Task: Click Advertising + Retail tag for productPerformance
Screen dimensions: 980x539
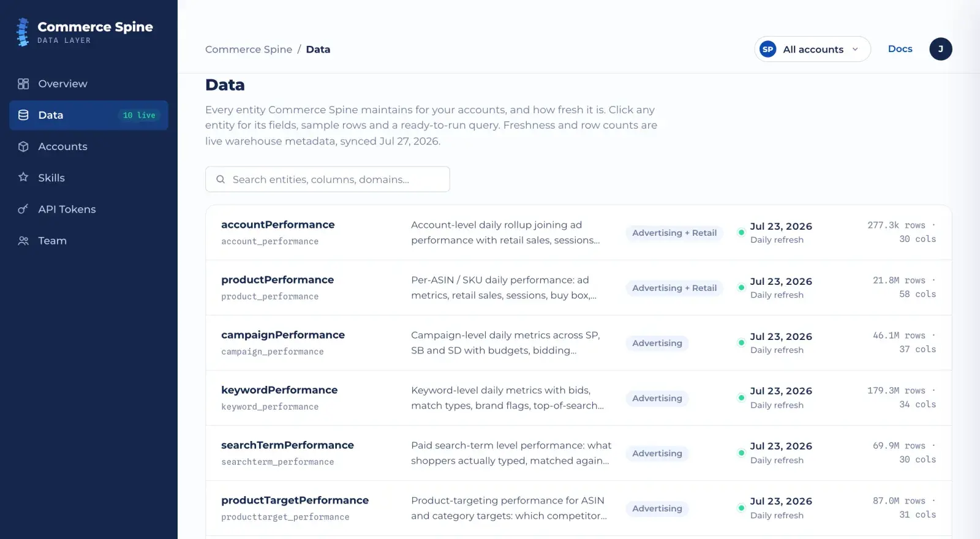Action: [x=674, y=288]
